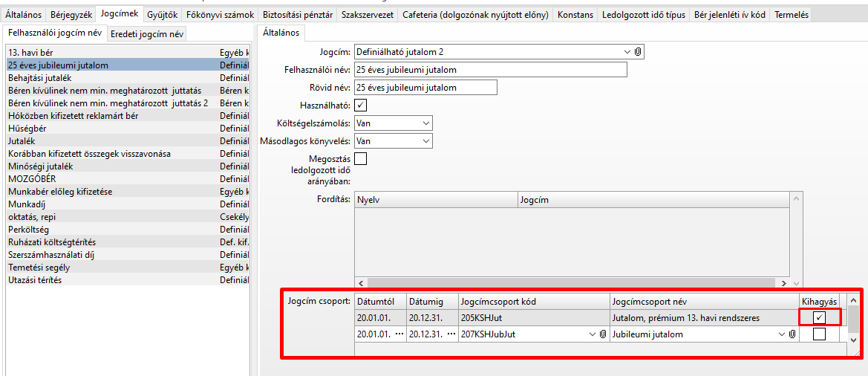868x376 pixels.
Task: Open Költségelszámolás dropdown
Action: pyautogui.click(x=425, y=123)
